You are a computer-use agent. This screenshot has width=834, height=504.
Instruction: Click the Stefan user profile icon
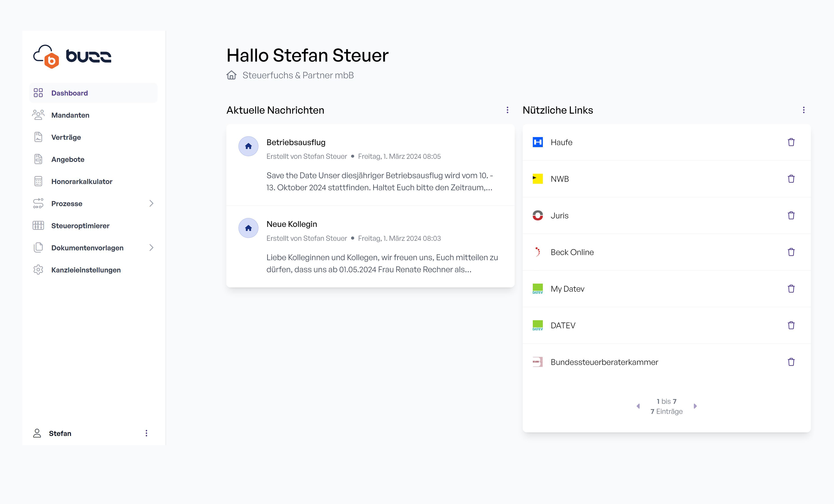pos(37,433)
